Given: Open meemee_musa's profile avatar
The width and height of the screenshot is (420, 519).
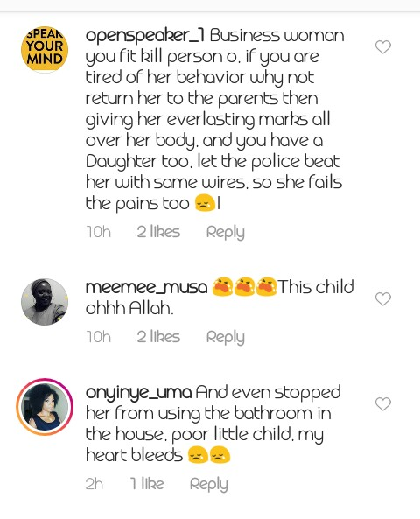Looking at the screenshot, I should pyautogui.click(x=45, y=302).
